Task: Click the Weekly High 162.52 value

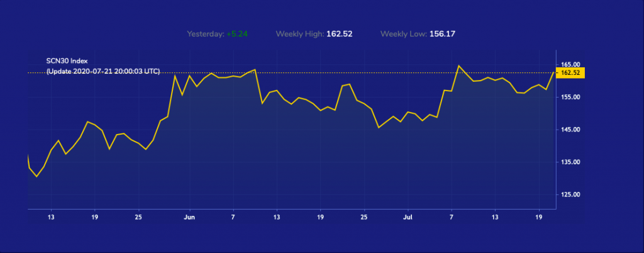Action: 339,34
